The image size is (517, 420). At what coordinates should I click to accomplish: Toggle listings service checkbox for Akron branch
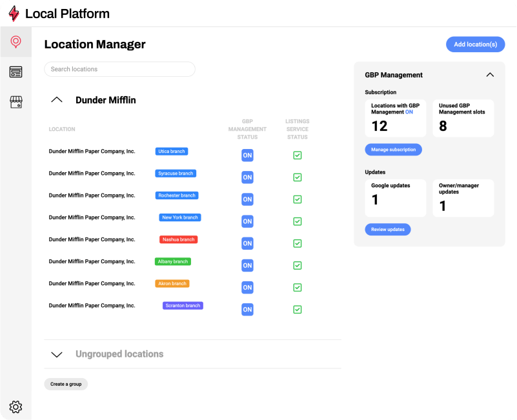pyautogui.click(x=298, y=288)
